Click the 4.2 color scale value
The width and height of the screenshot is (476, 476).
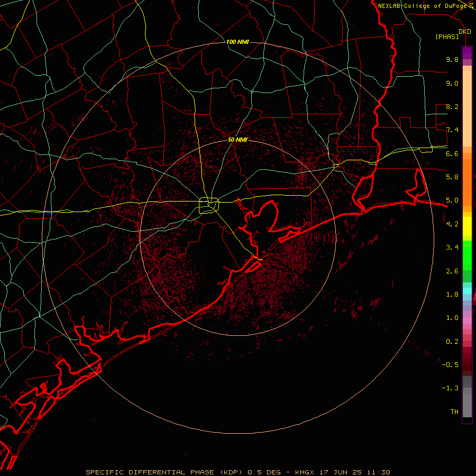[452, 224]
